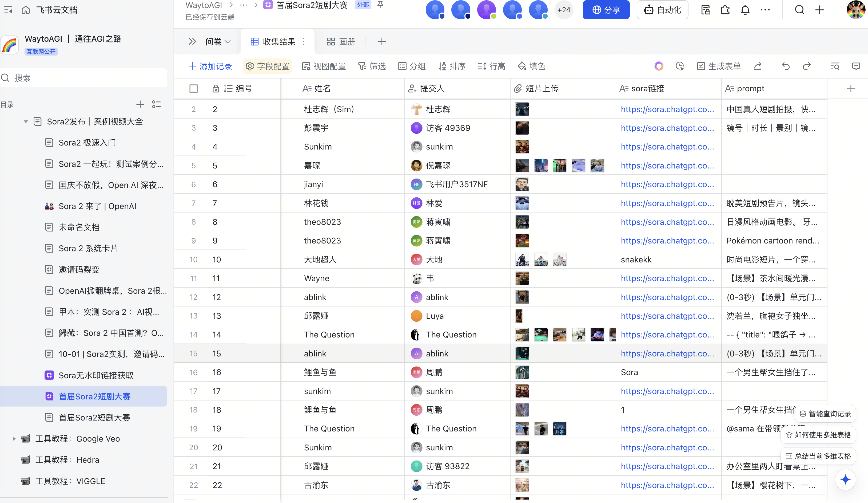
Task: Open the record history clock icon
Action: pyautogui.click(x=680, y=66)
